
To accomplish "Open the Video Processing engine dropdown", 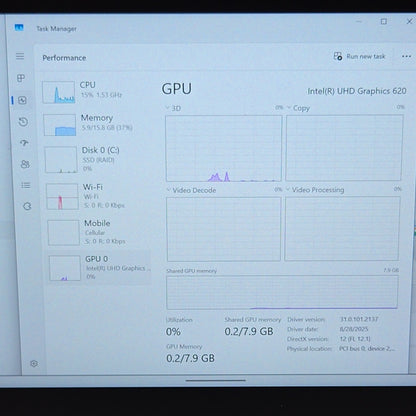I will point(315,190).
